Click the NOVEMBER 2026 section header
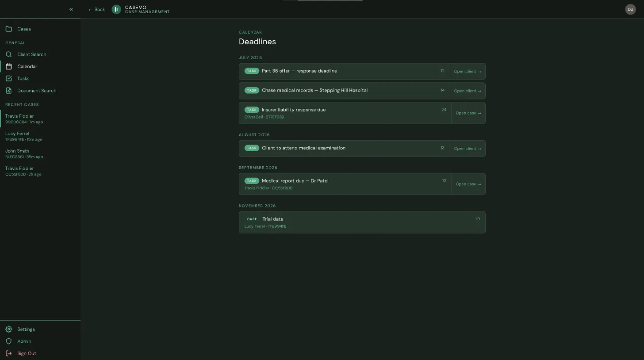 point(257,206)
